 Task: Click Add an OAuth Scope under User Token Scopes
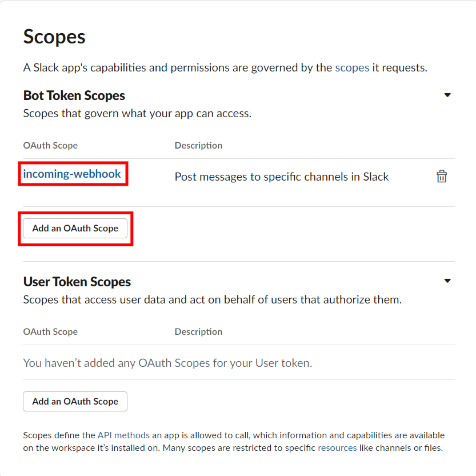(x=75, y=401)
